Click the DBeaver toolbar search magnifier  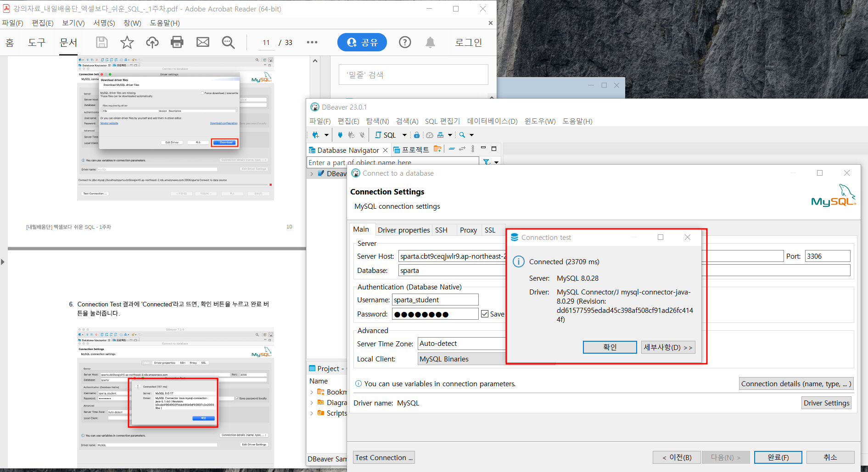click(462, 135)
